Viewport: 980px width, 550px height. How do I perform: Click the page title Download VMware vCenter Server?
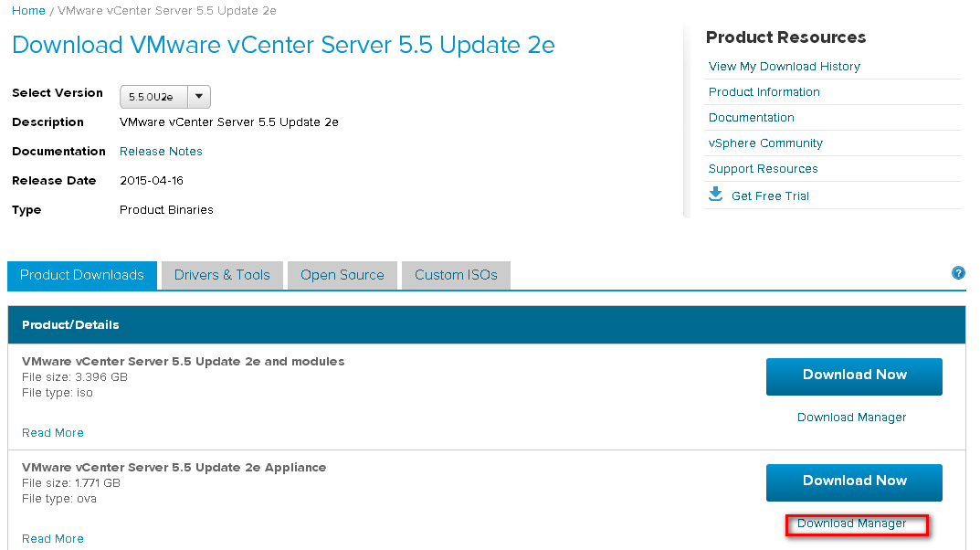(x=283, y=45)
